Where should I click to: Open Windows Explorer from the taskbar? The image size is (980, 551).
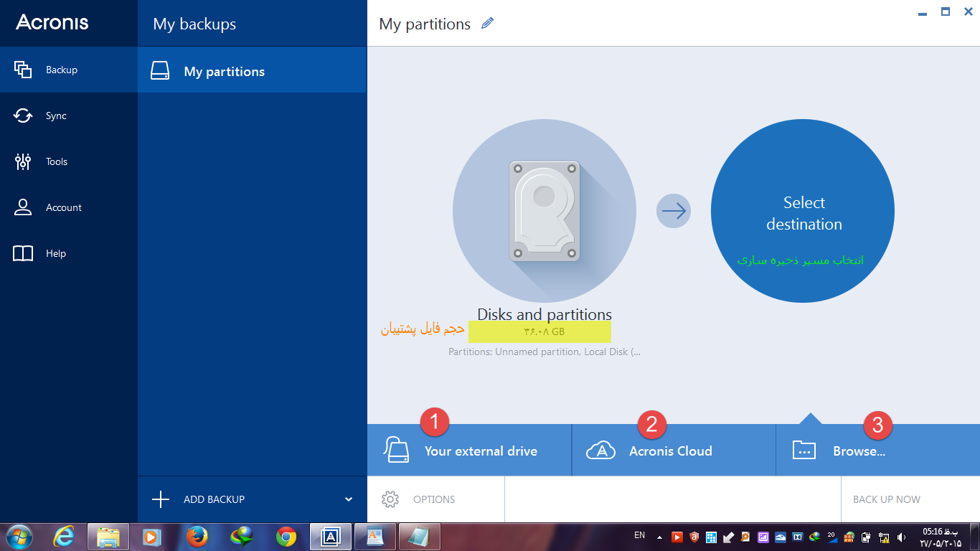pos(108,537)
